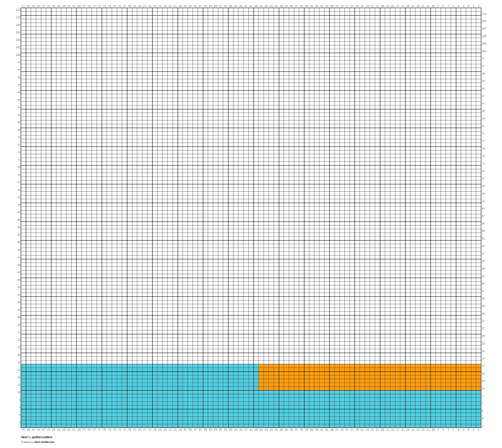Click the empty cell at column 91, row 112
The height and width of the screenshot is (448, 502).
pos(23,10)
